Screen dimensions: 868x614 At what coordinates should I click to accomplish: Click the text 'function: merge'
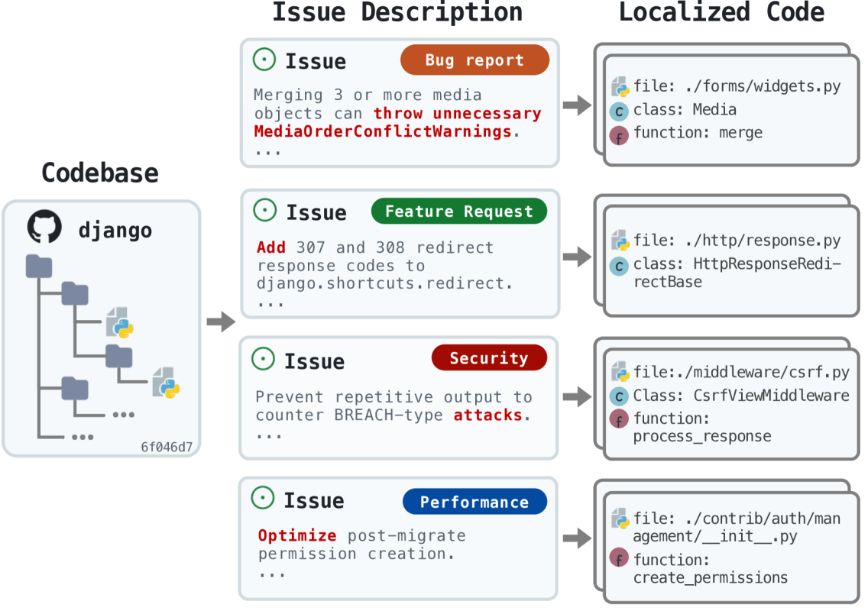tap(698, 133)
